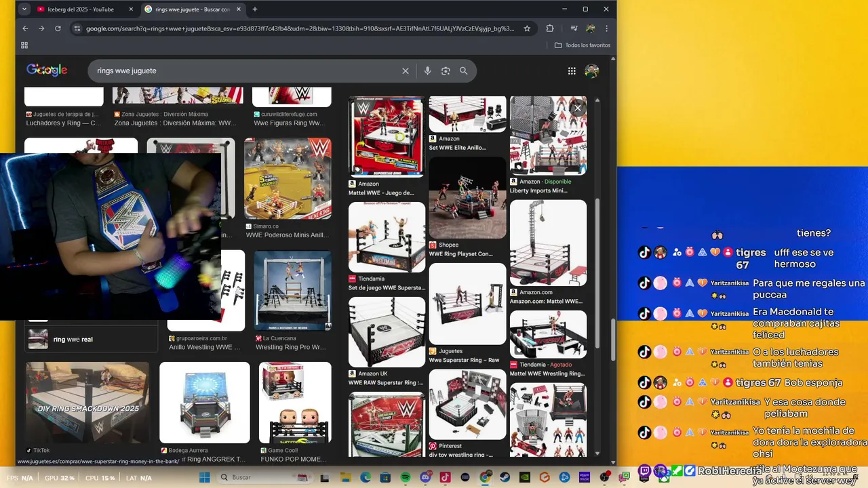Image resolution: width=868 pixels, height=488 pixels.
Task: Submit search with the magnifier icon
Action: pos(464,70)
